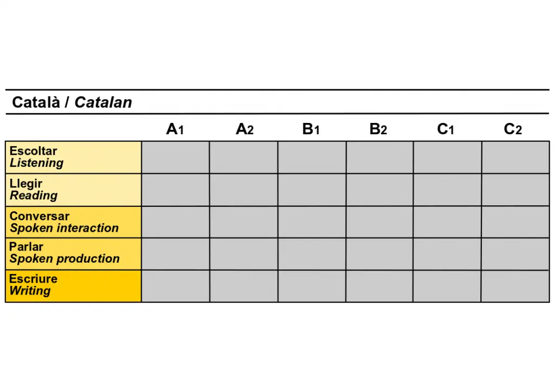Screen dimensions: 555x392
Task: Click the A1 column header
Action: pyautogui.click(x=175, y=129)
